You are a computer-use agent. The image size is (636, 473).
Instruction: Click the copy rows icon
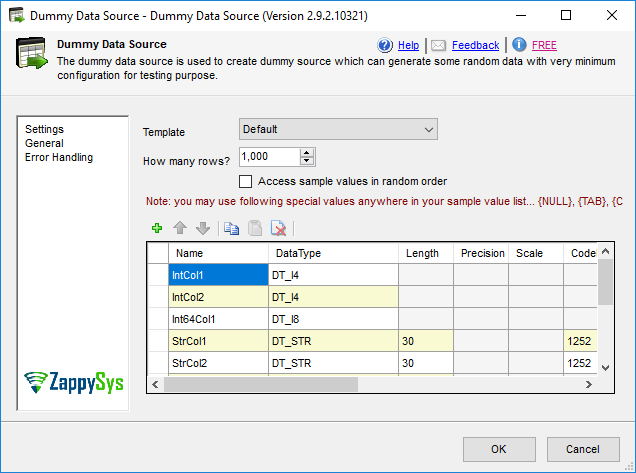point(231,228)
